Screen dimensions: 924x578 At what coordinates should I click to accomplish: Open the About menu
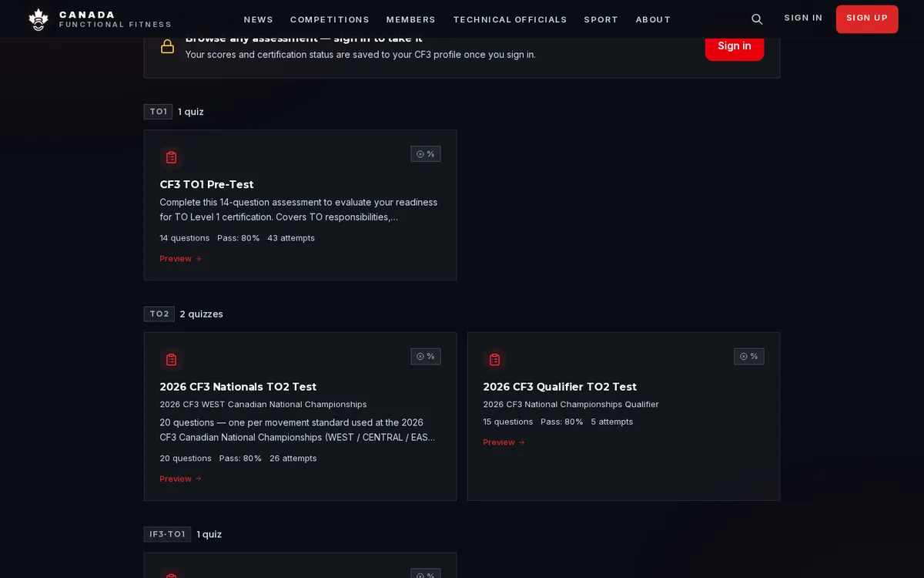653,19
